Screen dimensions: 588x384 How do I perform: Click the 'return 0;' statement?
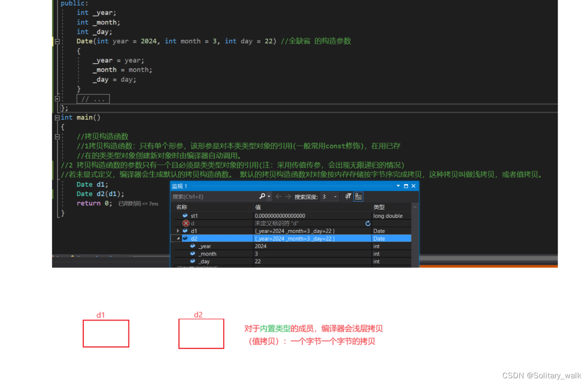point(94,203)
